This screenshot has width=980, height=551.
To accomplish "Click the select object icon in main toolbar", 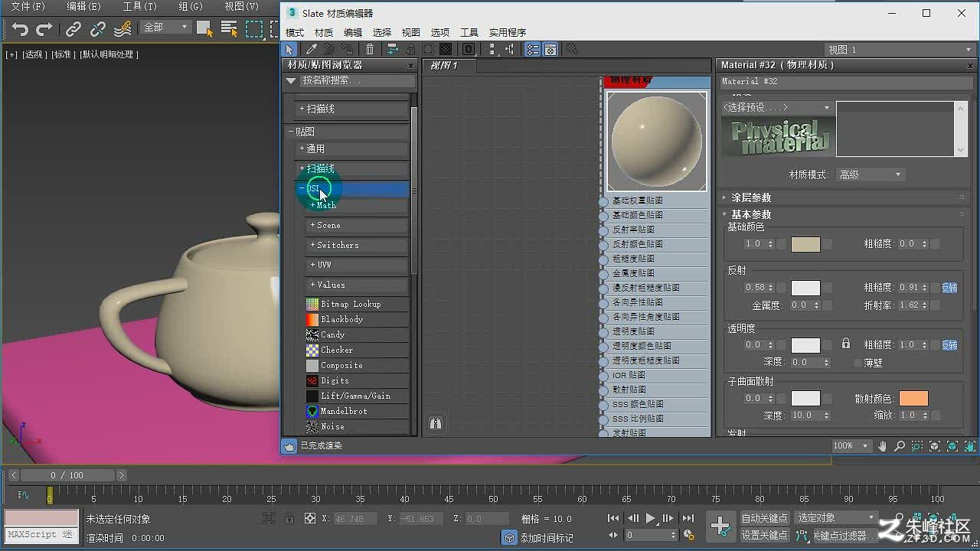I will (204, 29).
